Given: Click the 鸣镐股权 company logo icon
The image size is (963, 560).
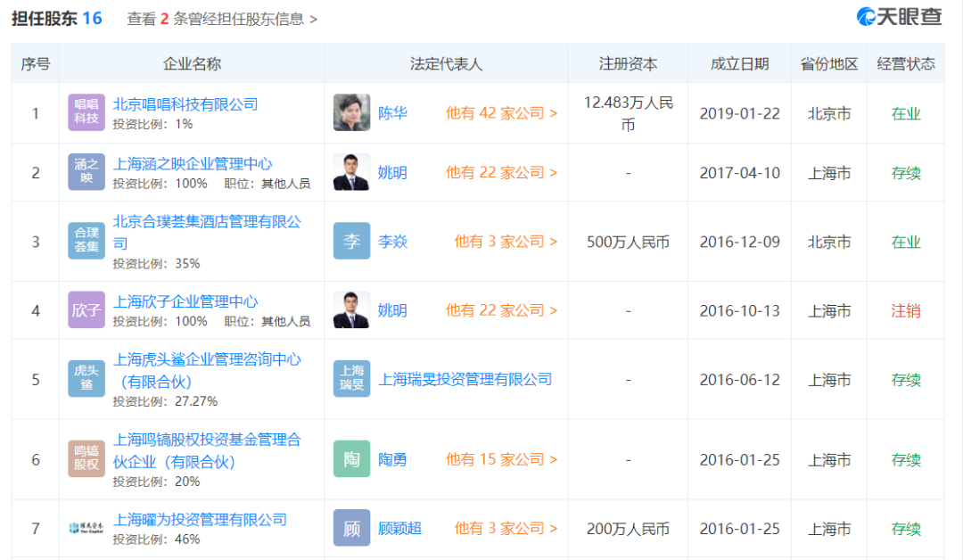Looking at the screenshot, I should click(x=86, y=458).
